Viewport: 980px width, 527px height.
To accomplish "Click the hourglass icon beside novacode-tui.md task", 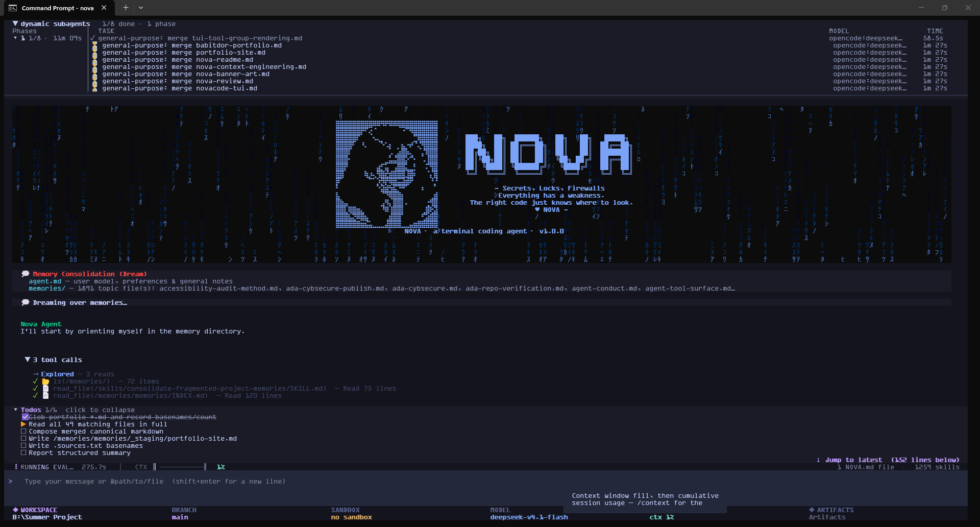I will [94, 88].
